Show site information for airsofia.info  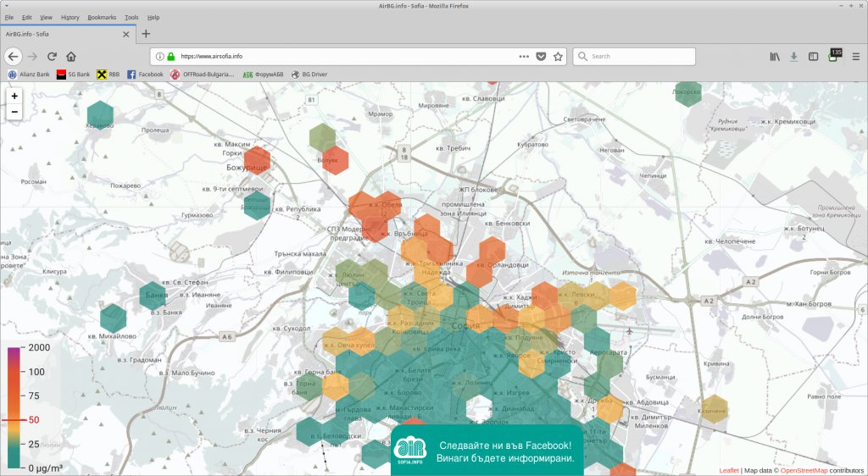tap(159, 57)
